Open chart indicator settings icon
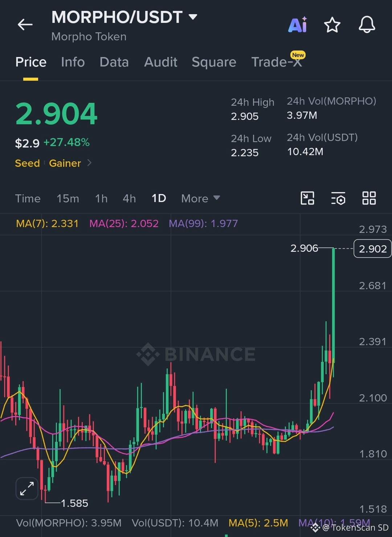Viewport: 392px width, 537px height. pos(338,199)
